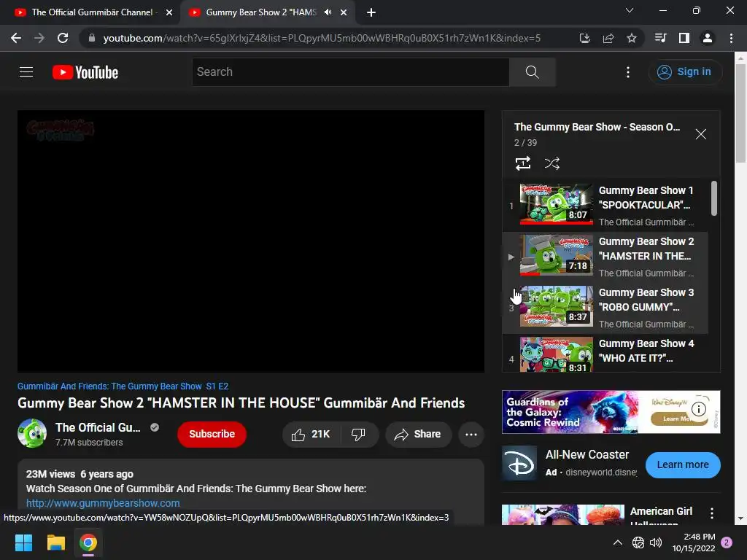Open American Girl video thumbnail
Image resolution: width=747 pixels, height=560 pixels.
[x=563, y=515]
